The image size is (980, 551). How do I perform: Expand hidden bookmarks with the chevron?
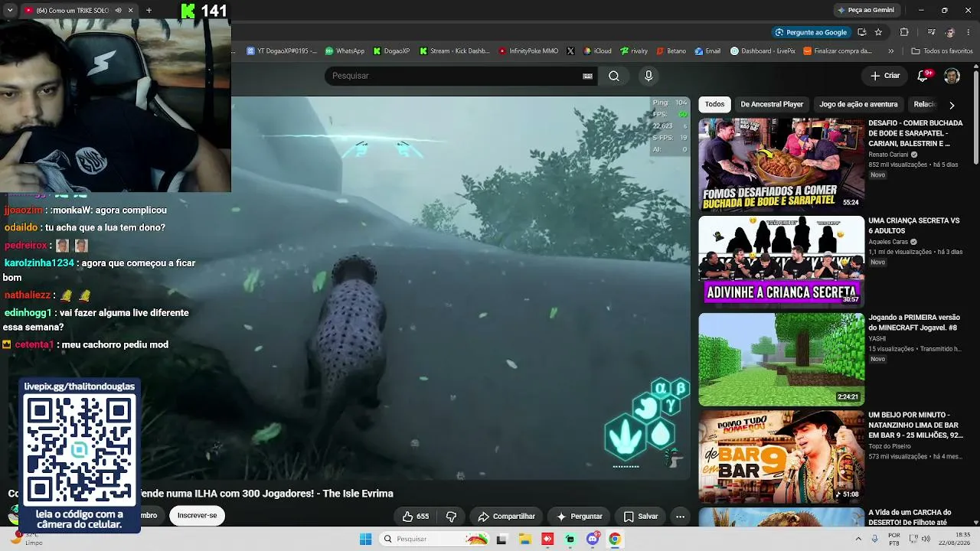891,51
